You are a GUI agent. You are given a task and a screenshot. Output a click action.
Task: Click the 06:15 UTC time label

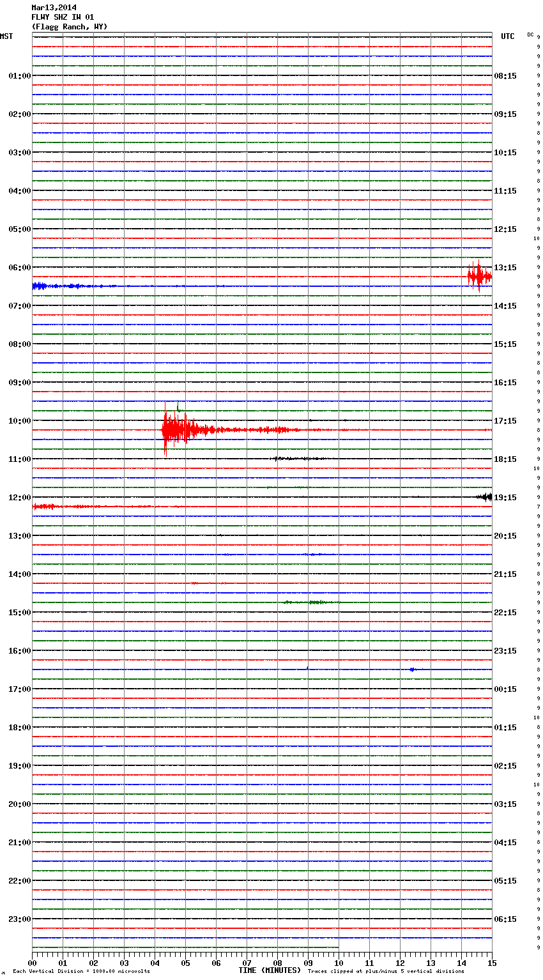(x=505, y=919)
